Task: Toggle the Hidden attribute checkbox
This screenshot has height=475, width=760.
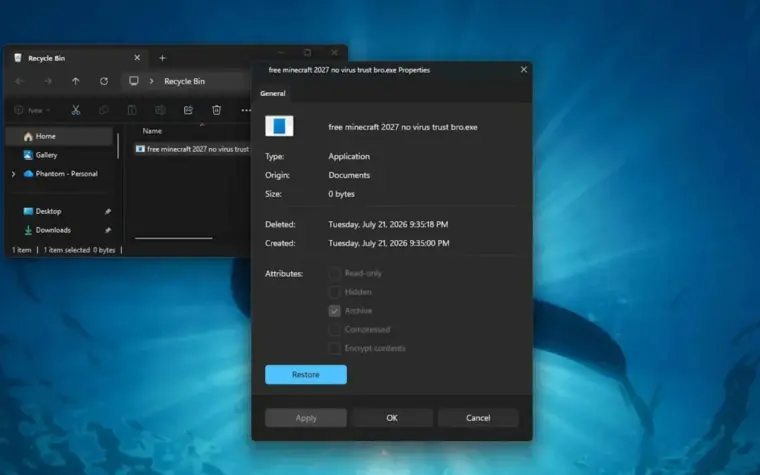Action: point(334,292)
